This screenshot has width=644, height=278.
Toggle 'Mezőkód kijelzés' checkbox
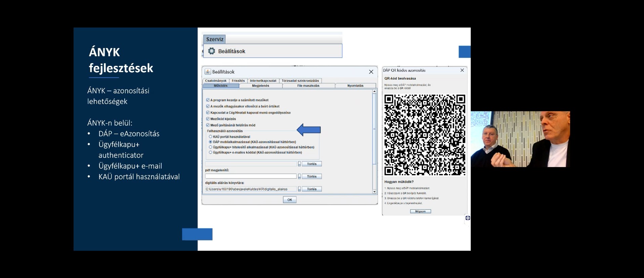click(208, 119)
